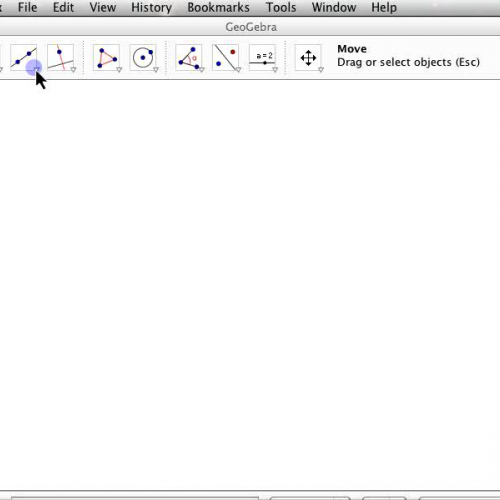The width and height of the screenshot is (500, 500).
Task: Open the Window menu
Action: (x=334, y=7)
